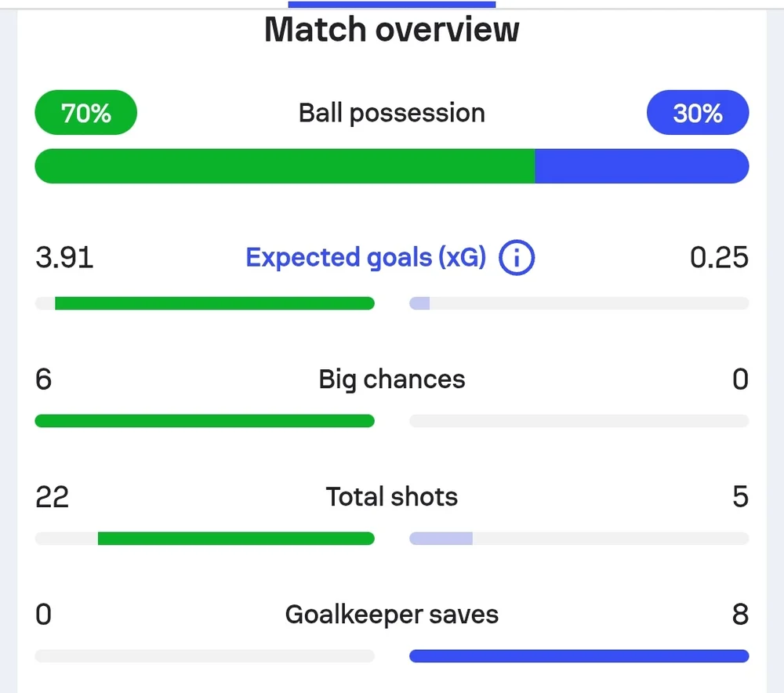This screenshot has height=693, width=784.
Task: Click the green Total shots bar
Action: 236,538
